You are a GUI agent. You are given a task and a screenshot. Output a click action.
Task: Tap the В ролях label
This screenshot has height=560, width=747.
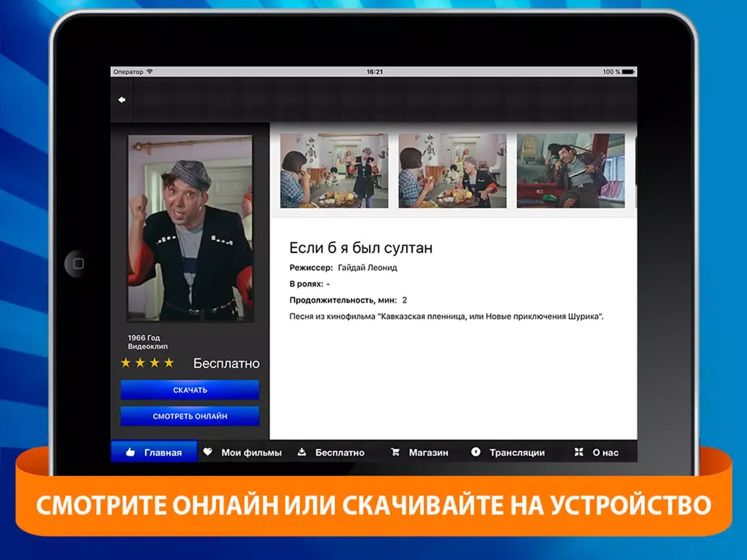pyautogui.click(x=306, y=284)
